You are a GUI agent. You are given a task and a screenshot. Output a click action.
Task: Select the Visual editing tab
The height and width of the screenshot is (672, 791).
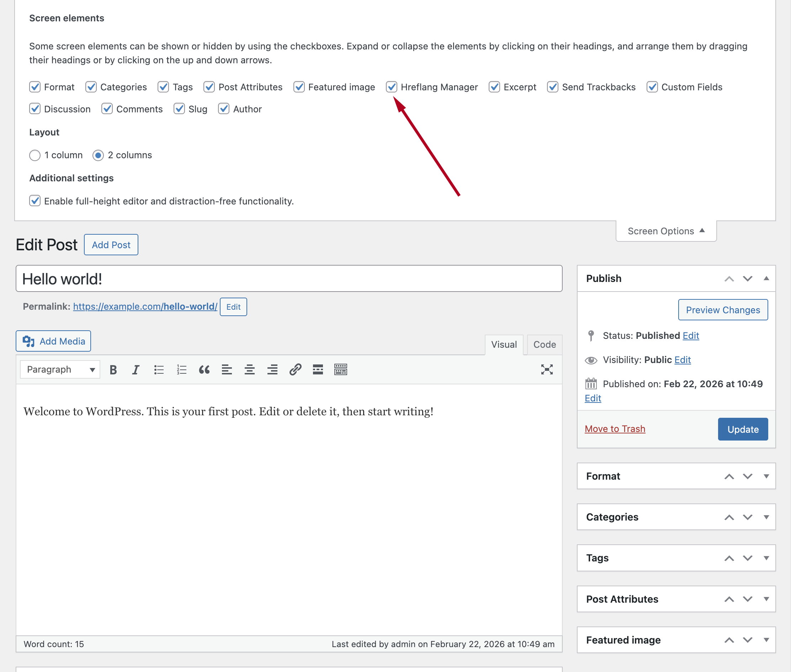[504, 345]
